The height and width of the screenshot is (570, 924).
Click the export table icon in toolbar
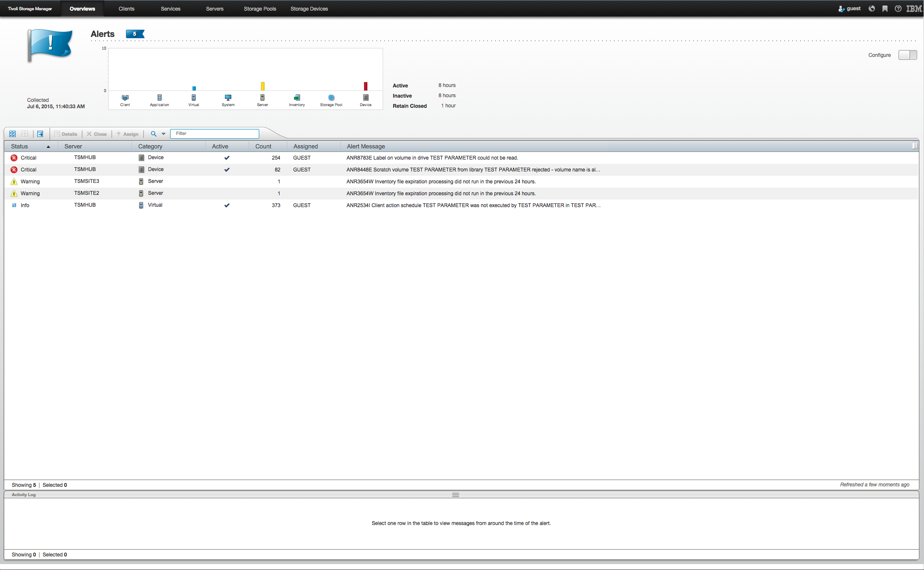click(40, 134)
